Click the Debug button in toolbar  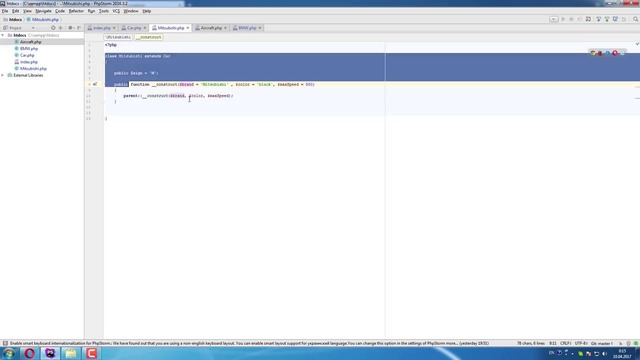[571, 19]
